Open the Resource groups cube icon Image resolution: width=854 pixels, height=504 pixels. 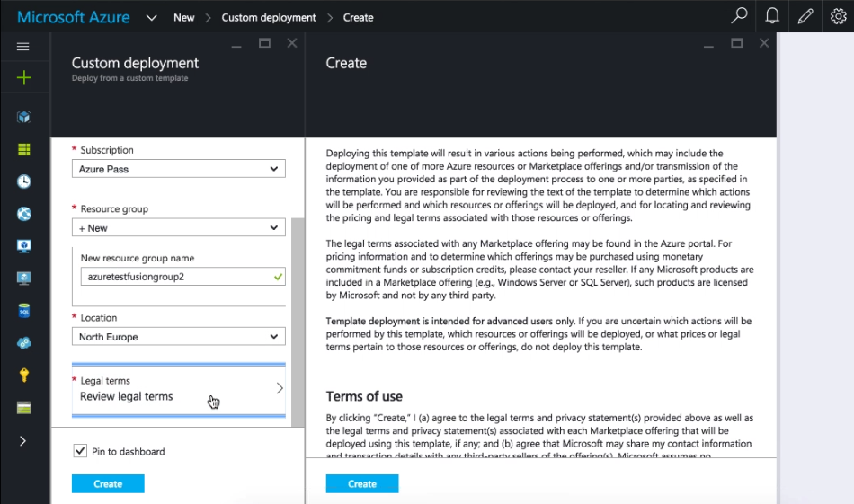pyautogui.click(x=24, y=117)
